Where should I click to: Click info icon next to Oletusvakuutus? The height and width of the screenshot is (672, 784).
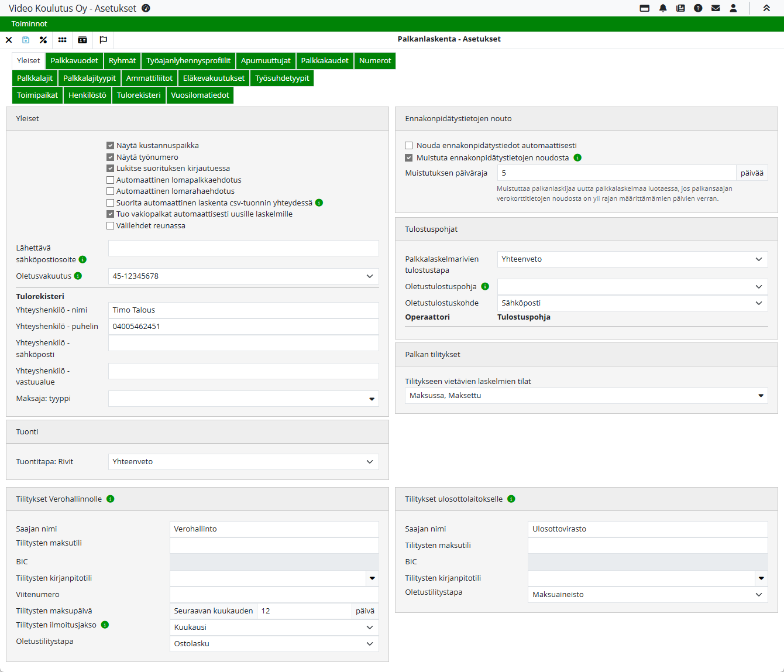78,276
